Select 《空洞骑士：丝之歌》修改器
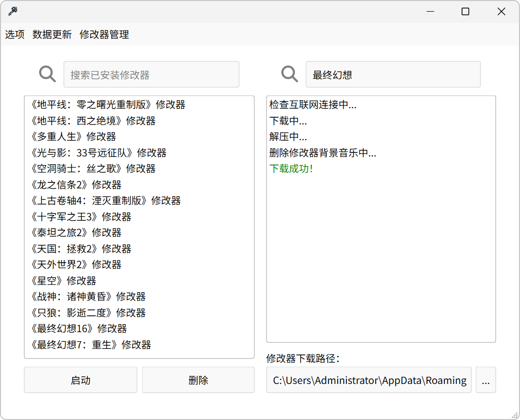 [x=139, y=169]
